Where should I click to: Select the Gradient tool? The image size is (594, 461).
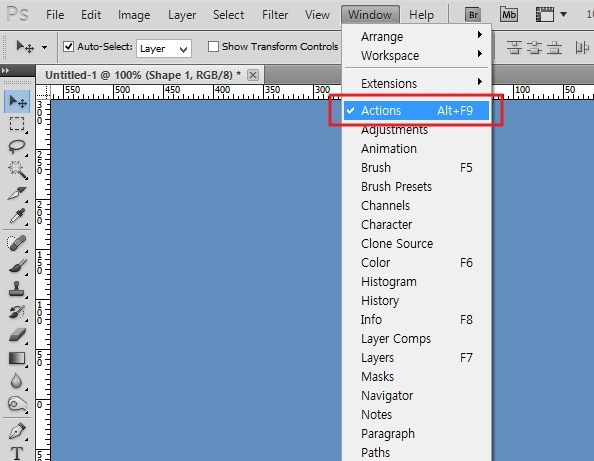[17, 358]
